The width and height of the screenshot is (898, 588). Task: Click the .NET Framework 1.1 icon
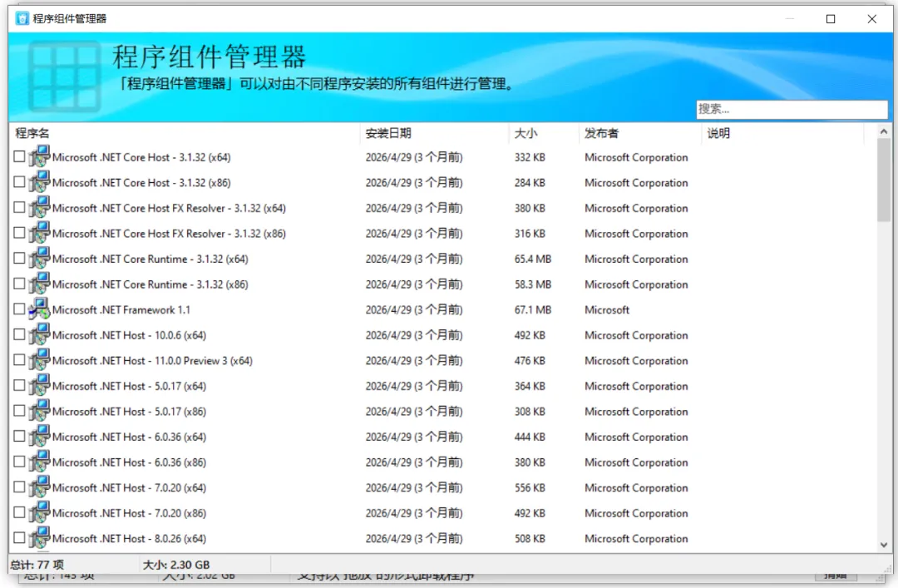point(40,309)
